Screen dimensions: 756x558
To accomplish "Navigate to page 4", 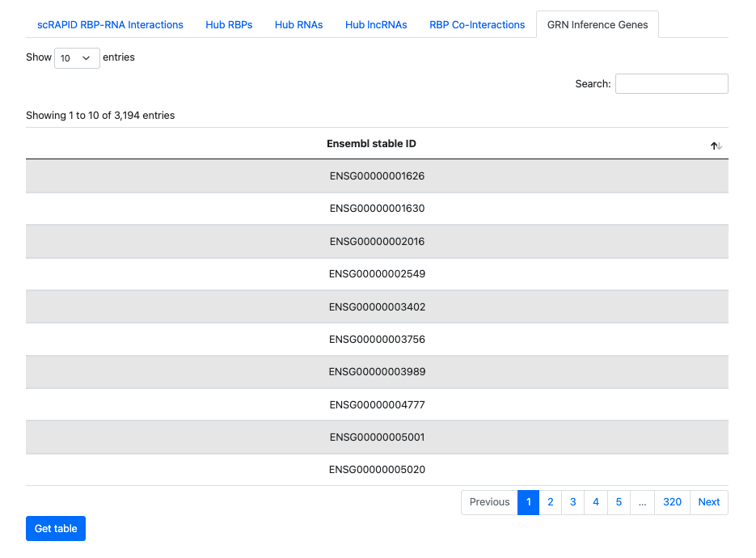I will tap(596, 502).
